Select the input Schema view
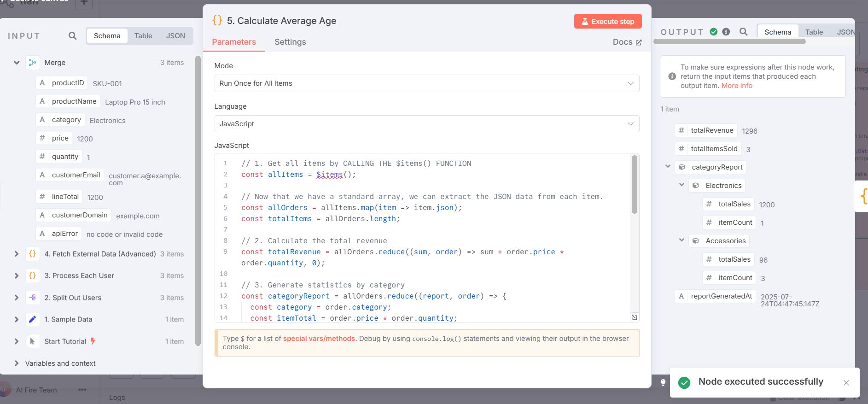Screen dimensions: 868x404 coord(107,35)
